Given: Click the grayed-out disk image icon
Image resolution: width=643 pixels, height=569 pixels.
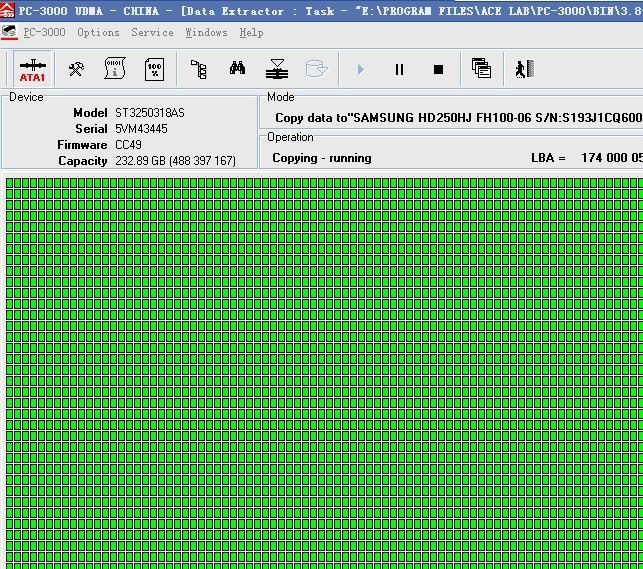Looking at the screenshot, I should (x=316, y=69).
